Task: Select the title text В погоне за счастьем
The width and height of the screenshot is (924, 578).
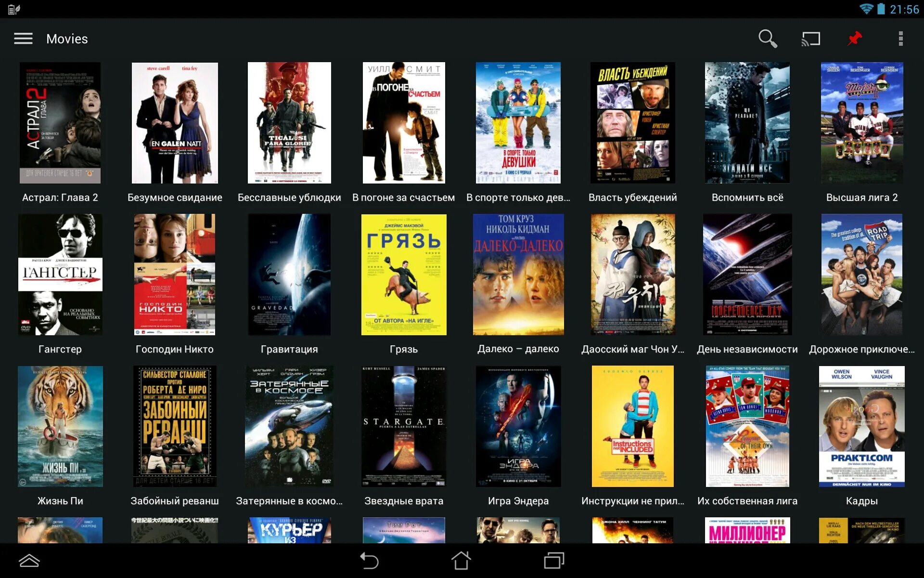Action: coord(404,197)
